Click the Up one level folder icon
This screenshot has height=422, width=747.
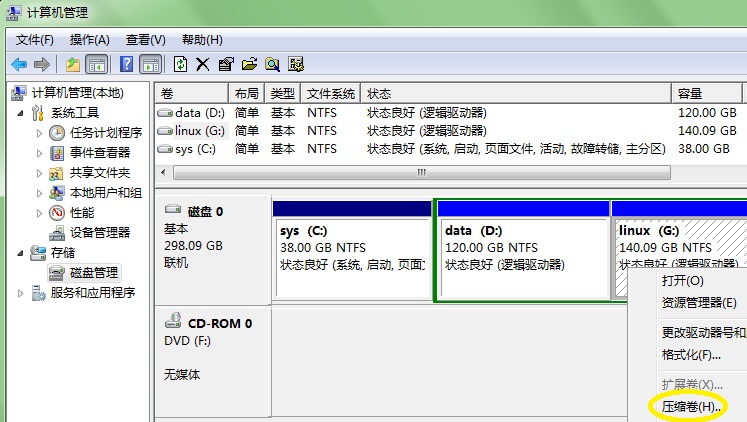pos(72,64)
